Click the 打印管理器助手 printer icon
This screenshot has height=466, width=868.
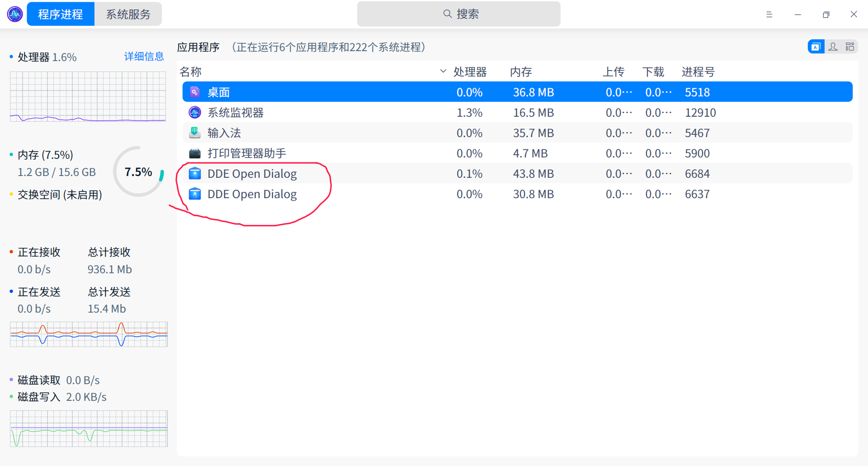tap(194, 153)
